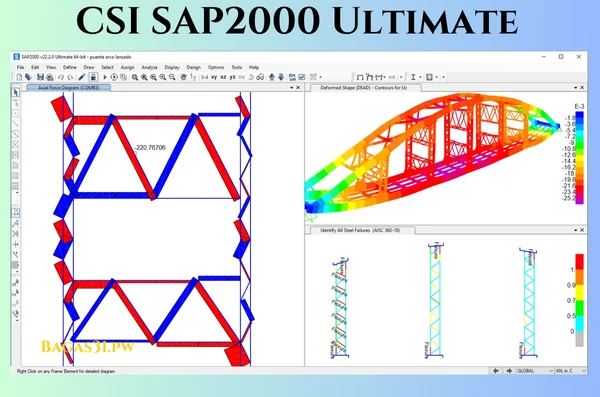
Task: Switch to the xy plane view
Action: [214, 77]
